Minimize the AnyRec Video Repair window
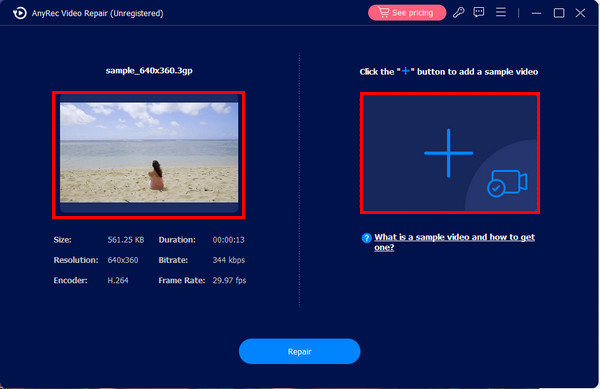 [x=536, y=13]
